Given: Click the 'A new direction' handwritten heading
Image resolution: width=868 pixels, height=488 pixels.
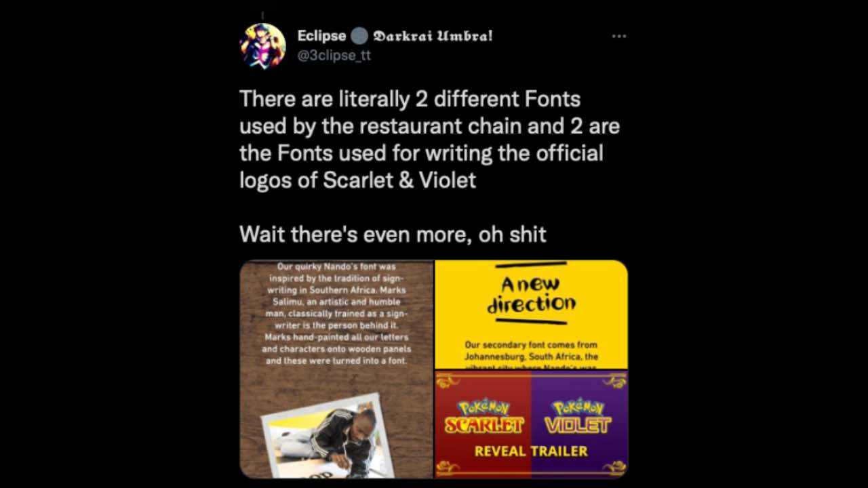Looking at the screenshot, I should (531, 293).
